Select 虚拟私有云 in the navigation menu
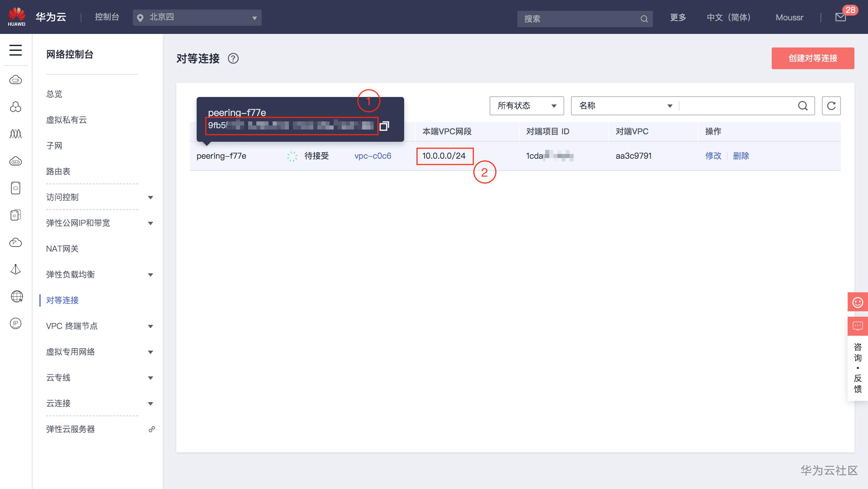The width and height of the screenshot is (868, 489). (x=66, y=120)
